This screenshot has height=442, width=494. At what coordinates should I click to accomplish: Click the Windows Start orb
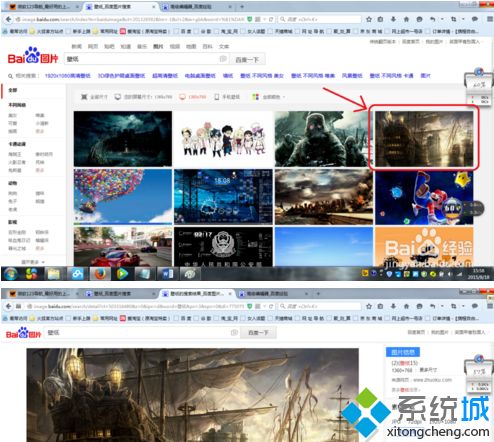(x=11, y=274)
